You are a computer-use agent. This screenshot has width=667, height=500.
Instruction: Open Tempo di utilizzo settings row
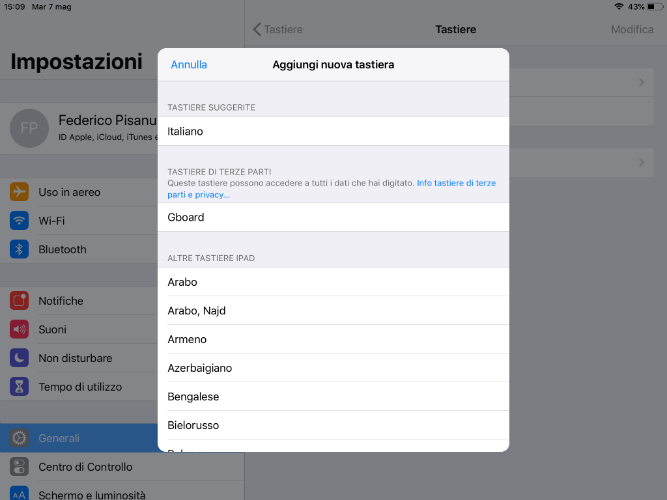click(79, 386)
